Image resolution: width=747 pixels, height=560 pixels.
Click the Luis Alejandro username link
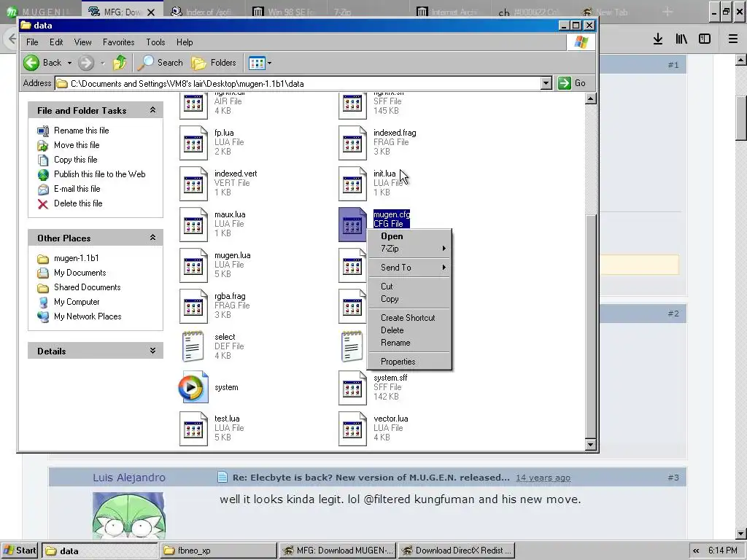tap(129, 478)
